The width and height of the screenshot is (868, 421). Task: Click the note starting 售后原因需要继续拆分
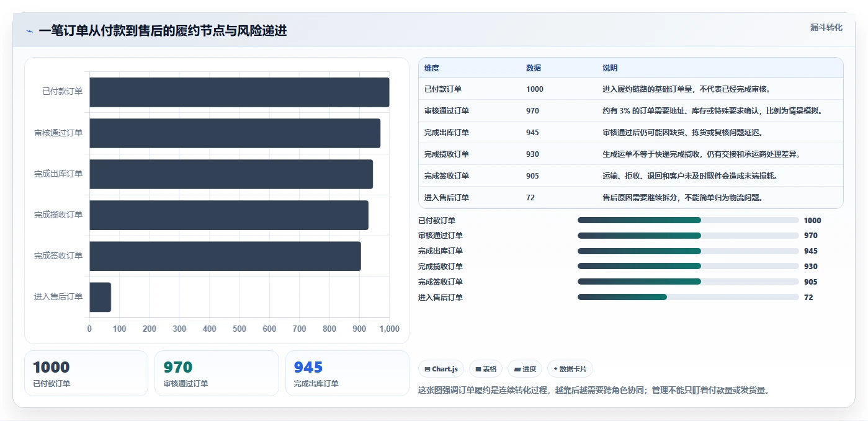682,198
